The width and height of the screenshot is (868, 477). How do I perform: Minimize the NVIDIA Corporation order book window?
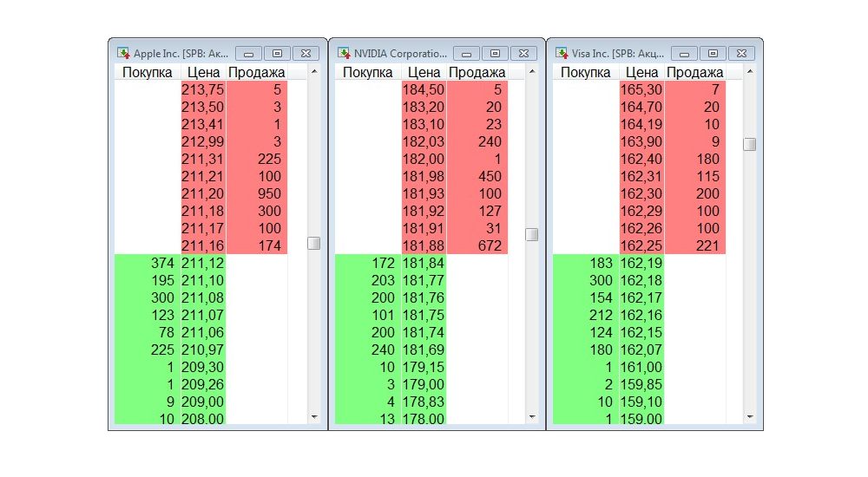point(467,54)
